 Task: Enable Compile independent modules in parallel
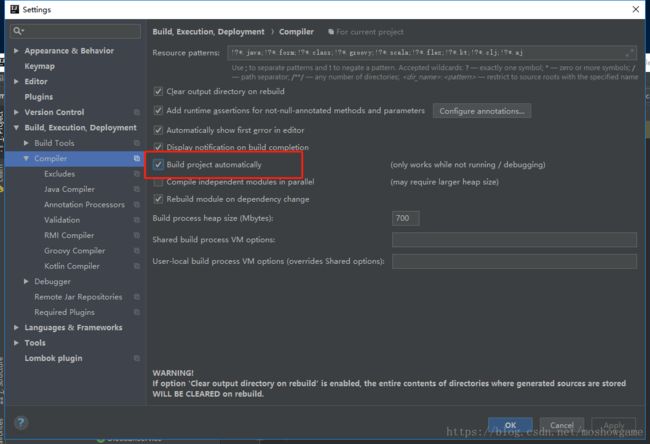tap(158, 182)
